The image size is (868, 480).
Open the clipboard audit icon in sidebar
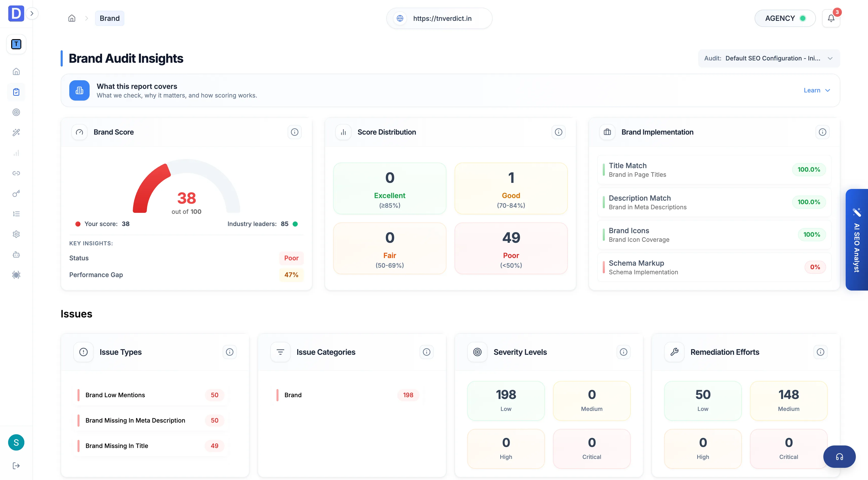pyautogui.click(x=16, y=92)
